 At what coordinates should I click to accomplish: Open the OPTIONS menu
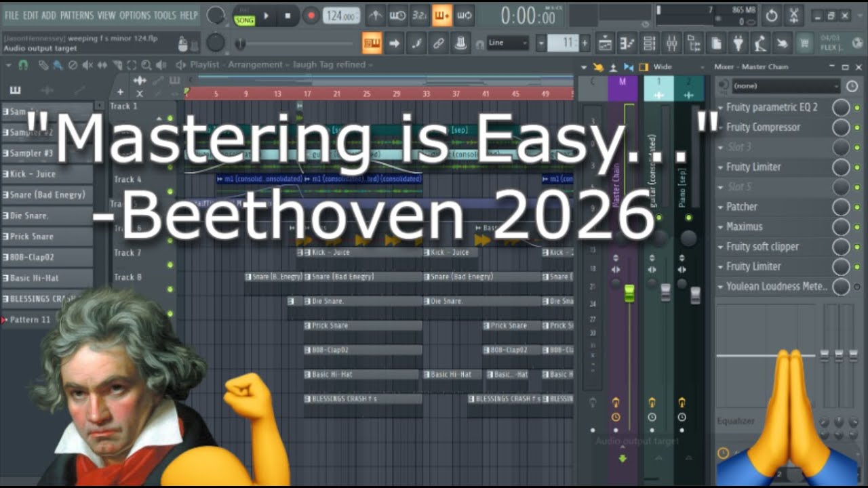tap(134, 15)
